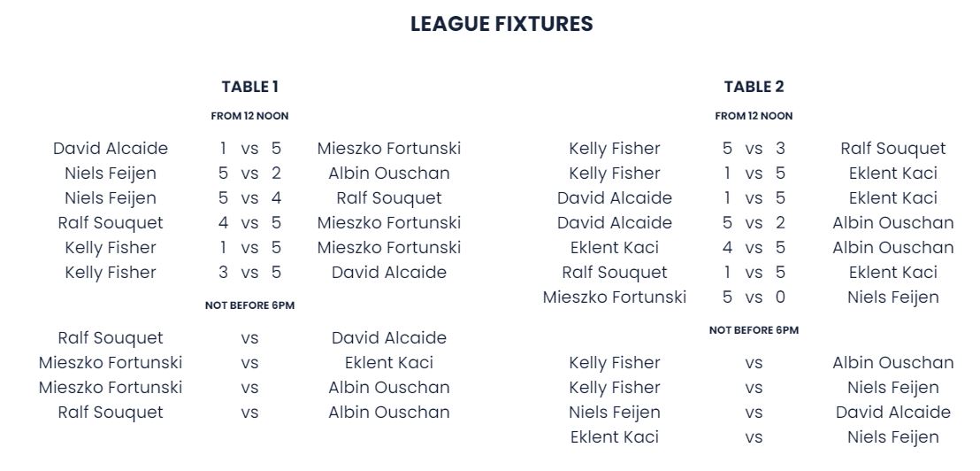Click the LEAGUE FIXTURES heading

pyautogui.click(x=501, y=25)
